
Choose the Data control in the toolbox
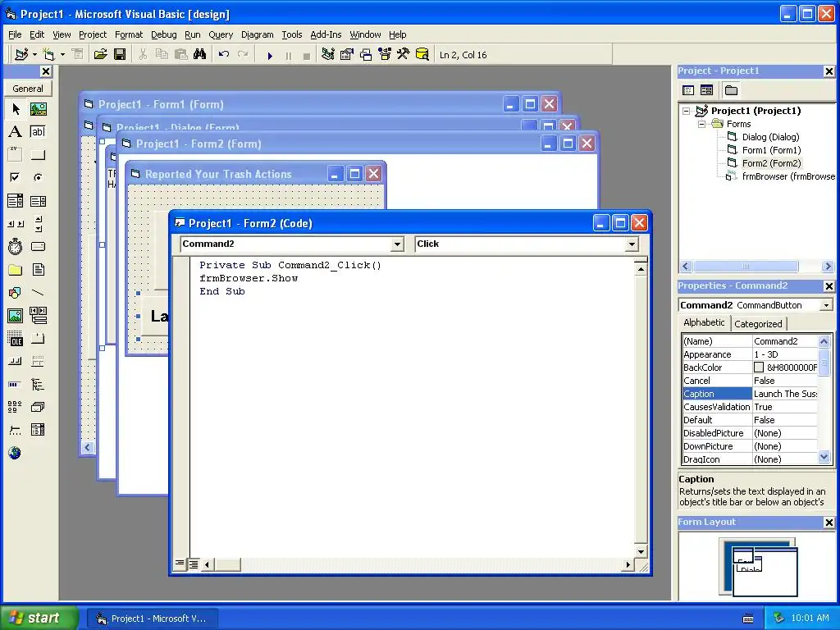38,316
